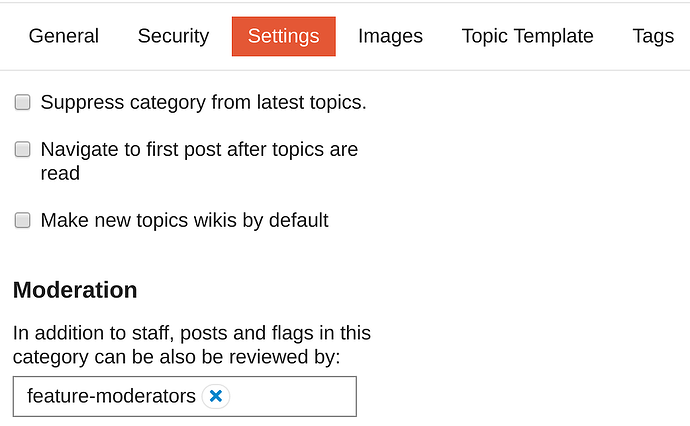Image resolution: width=690 pixels, height=426 pixels.
Task: Select the feature-moderators chip text
Action: tap(111, 396)
